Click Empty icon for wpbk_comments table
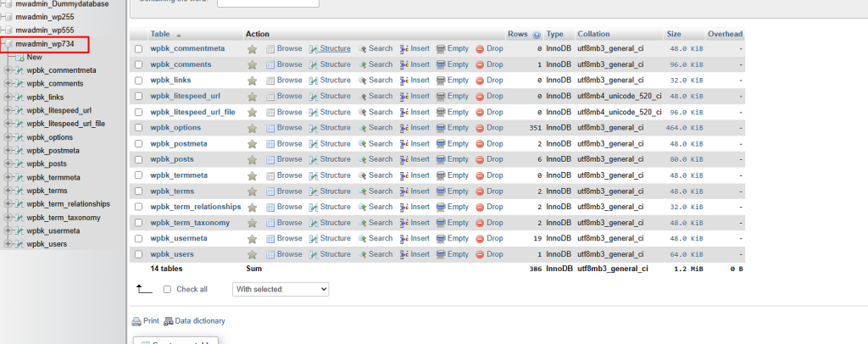This screenshot has height=344, width=868. coord(441,64)
